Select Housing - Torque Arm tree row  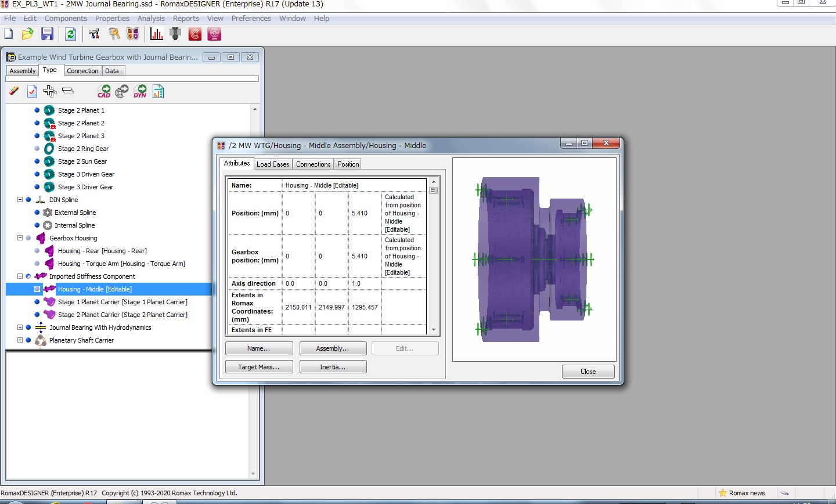121,264
